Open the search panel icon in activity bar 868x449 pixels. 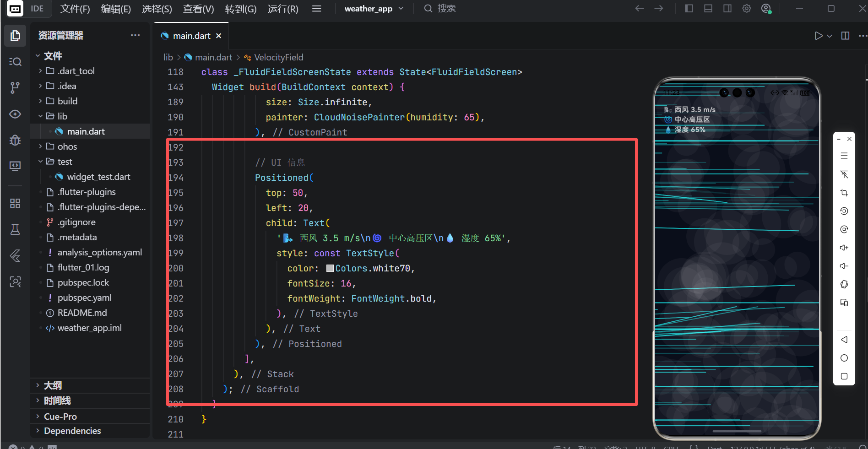click(x=15, y=61)
